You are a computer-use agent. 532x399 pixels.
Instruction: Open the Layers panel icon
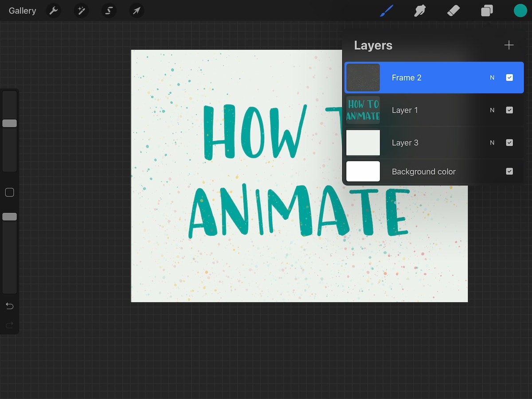(x=486, y=11)
